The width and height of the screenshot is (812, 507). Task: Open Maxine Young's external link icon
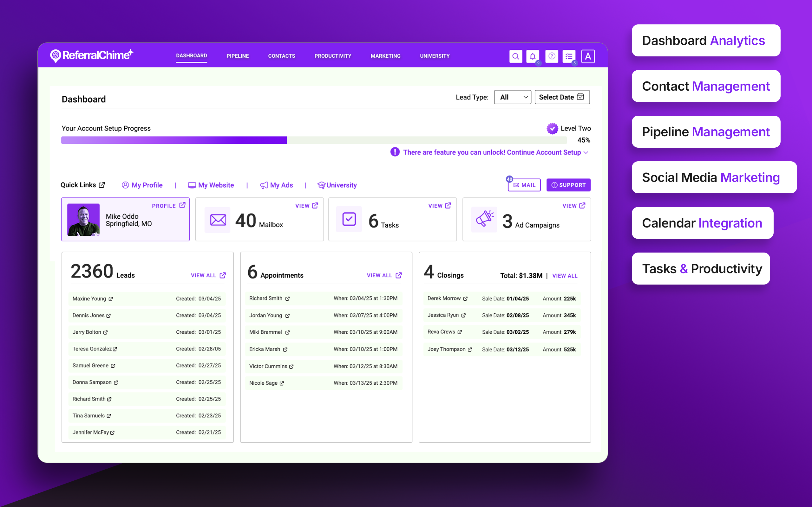point(111,299)
